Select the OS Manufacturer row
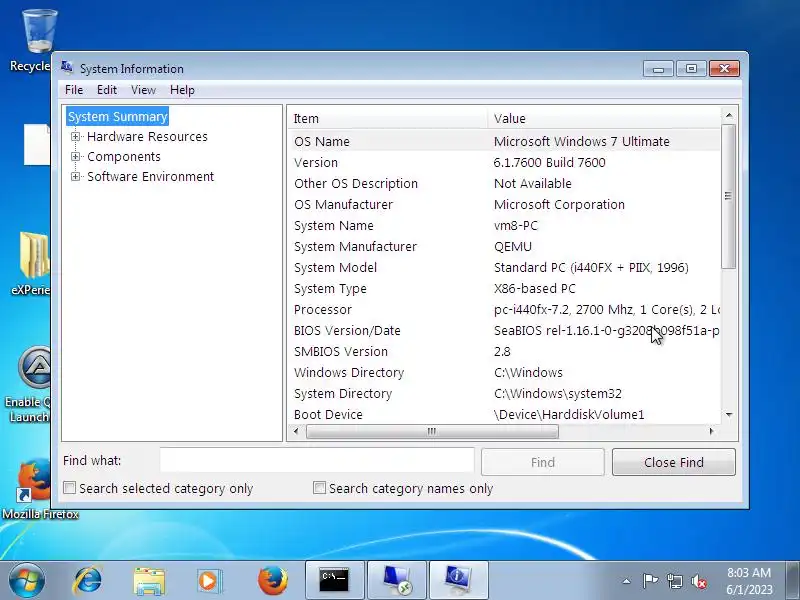 (504, 205)
